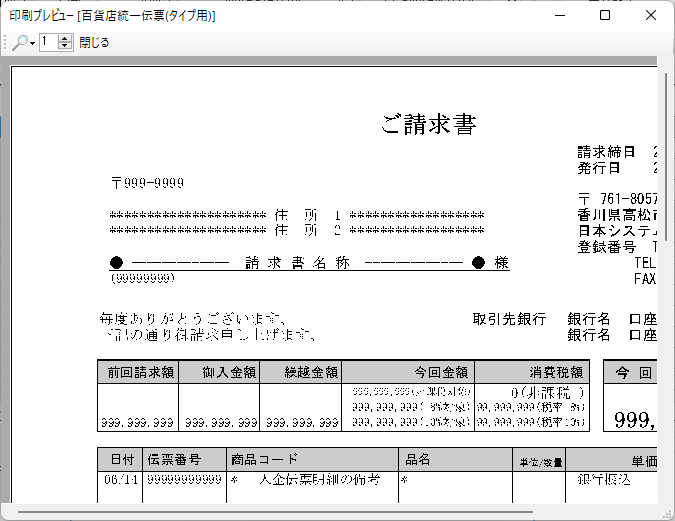
Task: Decrease page number with the down spinner arrow
Action: point(65,47)
